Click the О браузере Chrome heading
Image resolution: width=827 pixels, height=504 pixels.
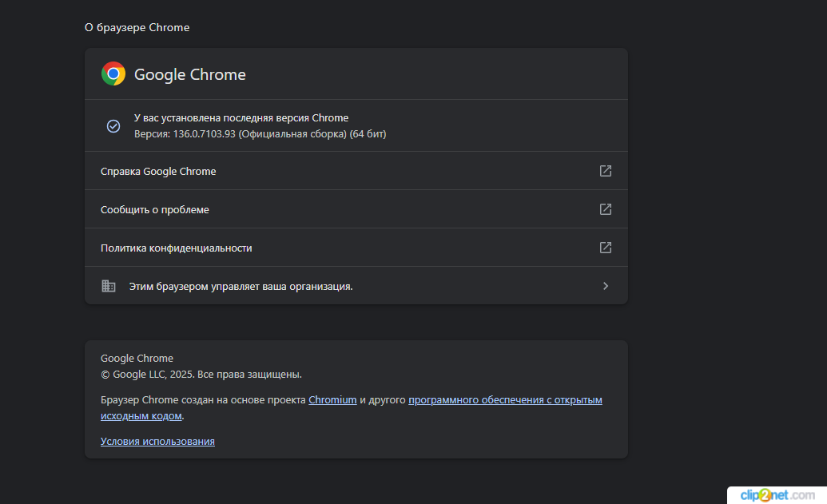137,27
